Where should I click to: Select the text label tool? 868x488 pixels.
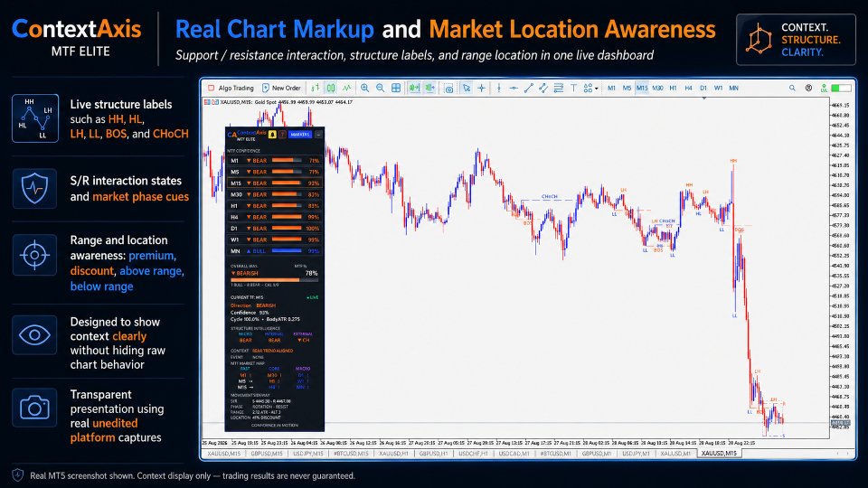[573, 88]
